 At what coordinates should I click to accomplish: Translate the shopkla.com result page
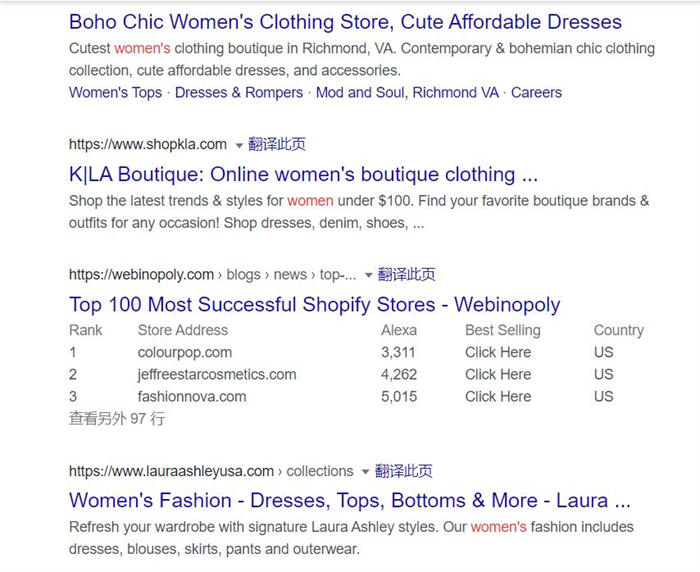[277, 144]
